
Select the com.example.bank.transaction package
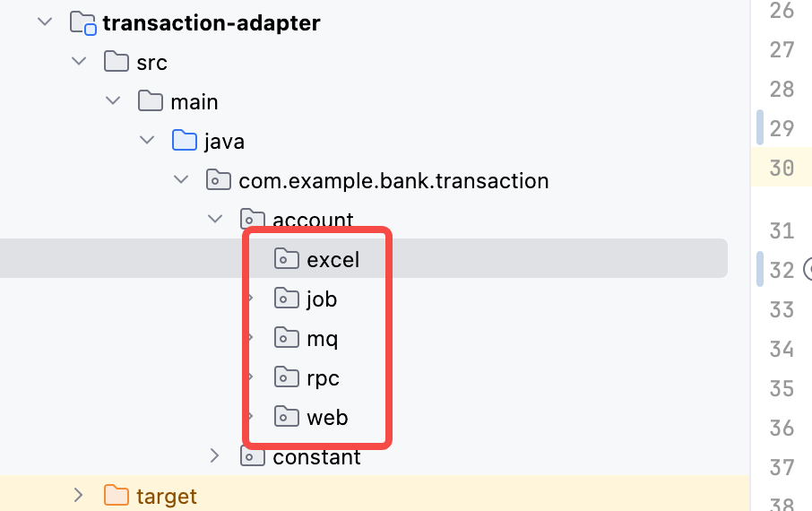click(393, 181)
